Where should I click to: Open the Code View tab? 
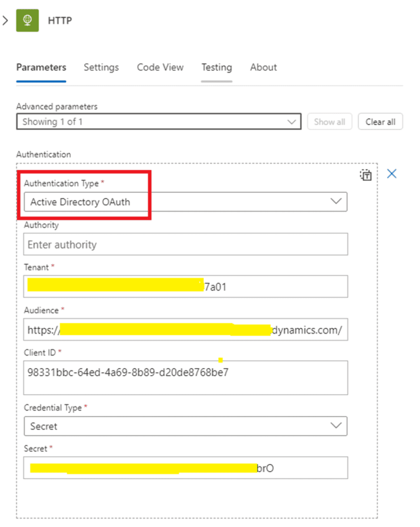click(160, 67)
